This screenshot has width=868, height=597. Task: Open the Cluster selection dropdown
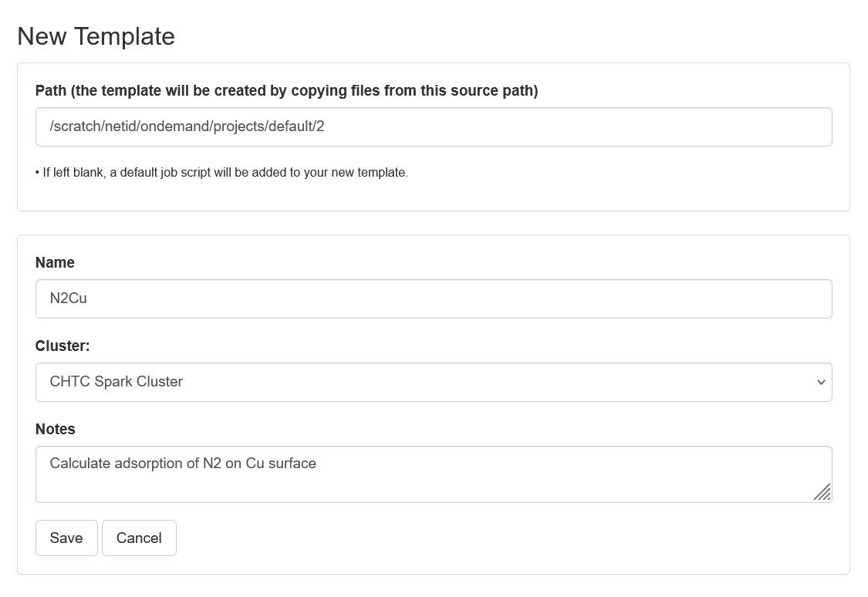[x=432, y=382]
